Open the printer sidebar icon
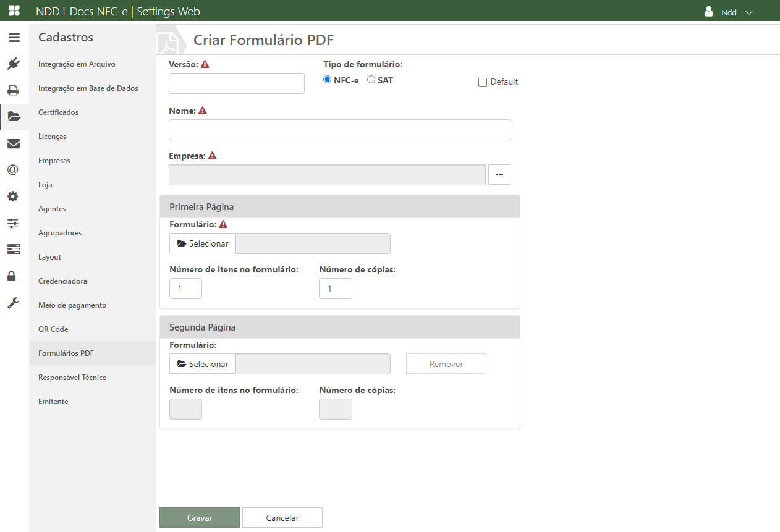 14,90
